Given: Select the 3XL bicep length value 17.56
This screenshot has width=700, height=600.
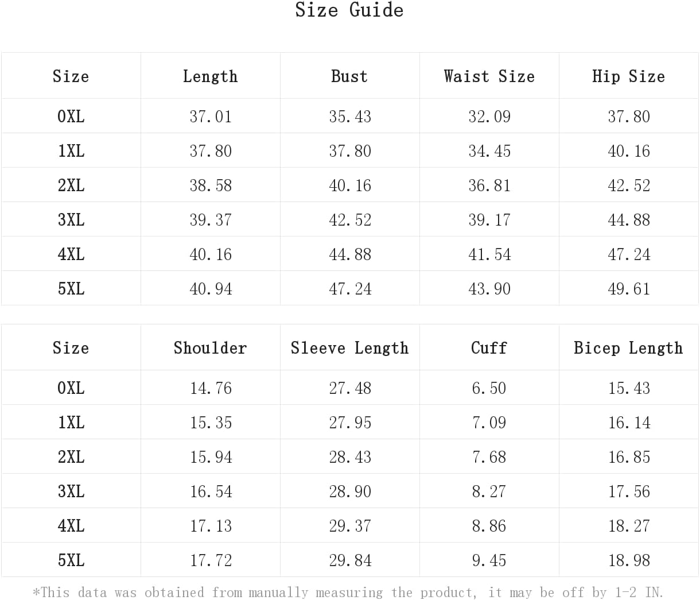Looking at the screenshot, I should (629, 491).
